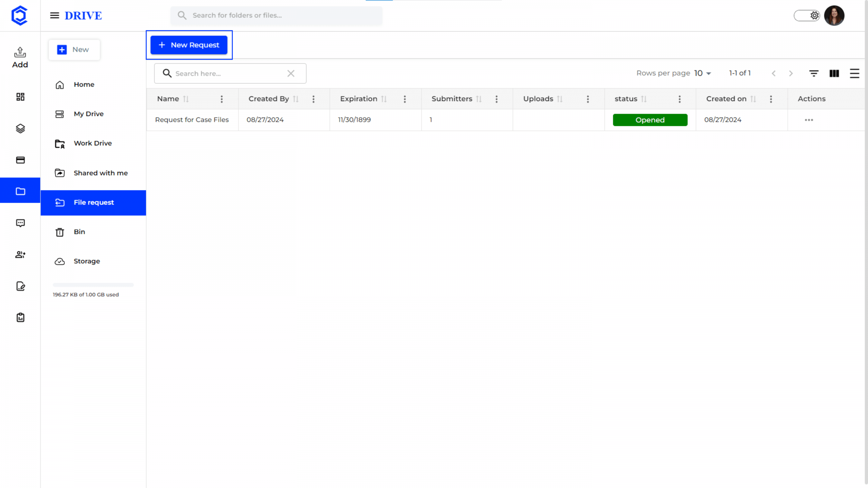Open actions menu for Request for Case Files
Screen dimensions: 868x488
tap(809, 120)
